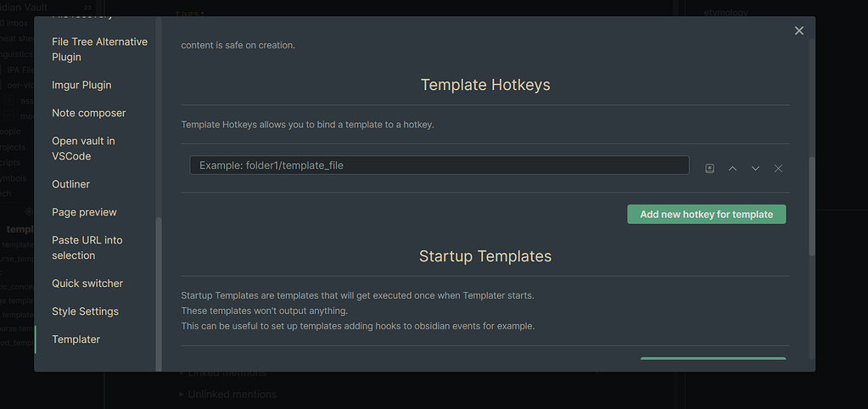Image resolution: width=868 pixels, height=409 pixels.
Task: Open the 'Open vault in VSCode' settings
Action: tap(84, 148)
